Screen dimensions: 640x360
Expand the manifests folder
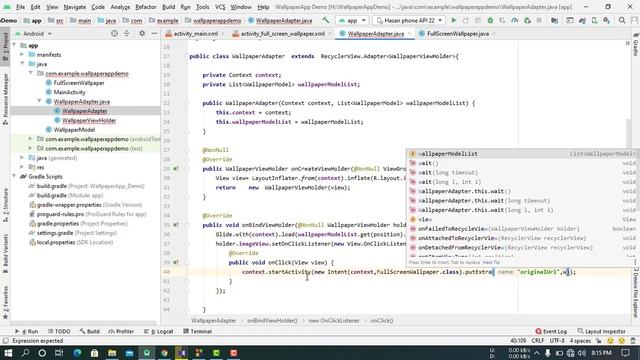[x=22, y=55]
